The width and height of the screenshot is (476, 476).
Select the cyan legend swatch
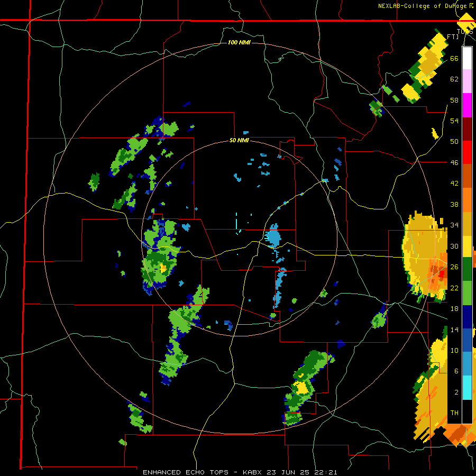click(467, 388)
